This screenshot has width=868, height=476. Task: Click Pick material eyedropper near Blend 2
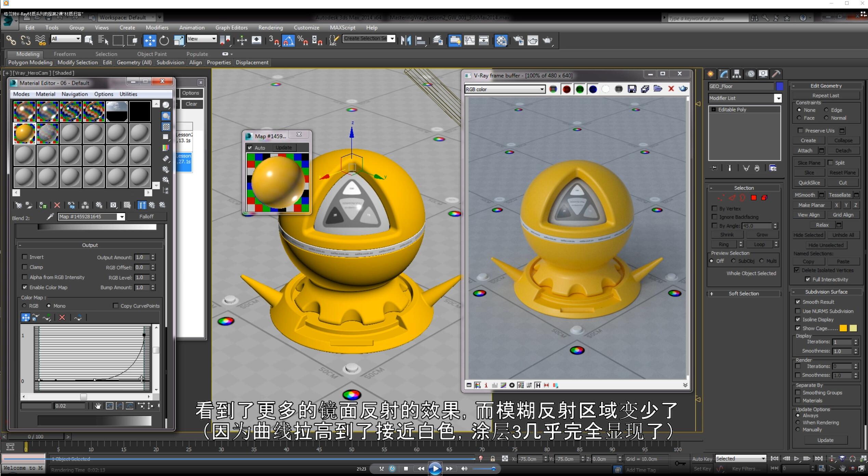[50, 216]
